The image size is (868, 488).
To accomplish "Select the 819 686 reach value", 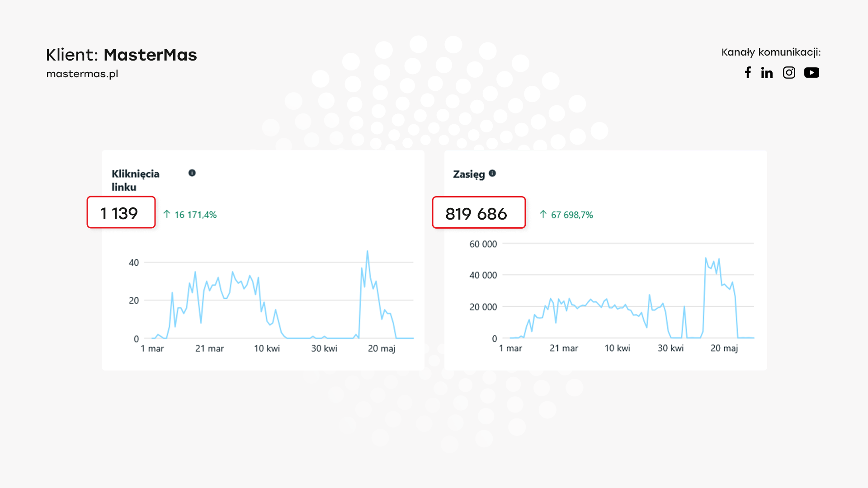I will point(476,214).
